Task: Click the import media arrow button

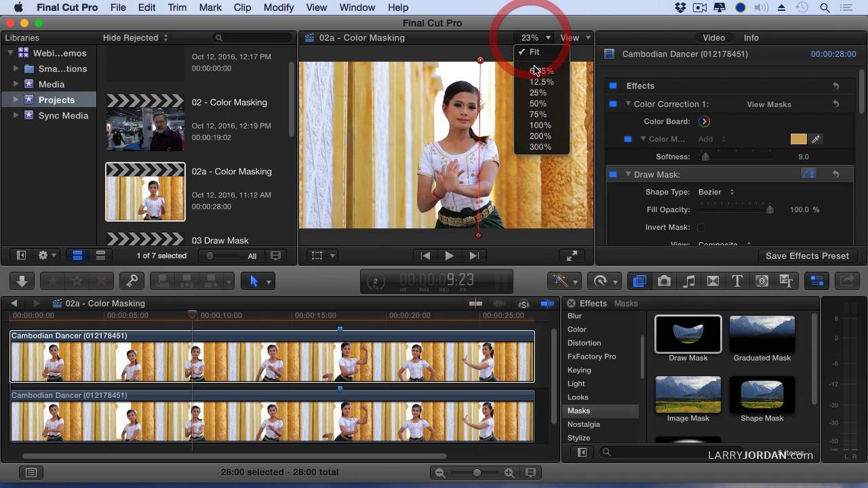Action: point(22,281)
